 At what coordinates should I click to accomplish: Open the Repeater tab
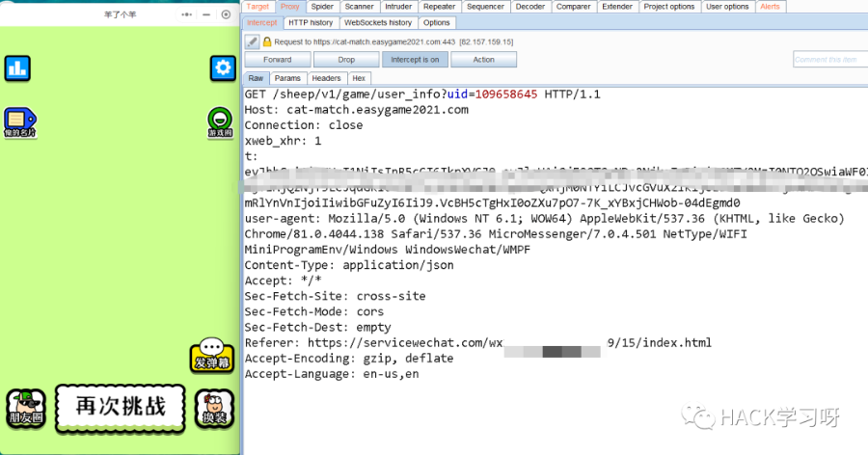(x=440, y=7)
